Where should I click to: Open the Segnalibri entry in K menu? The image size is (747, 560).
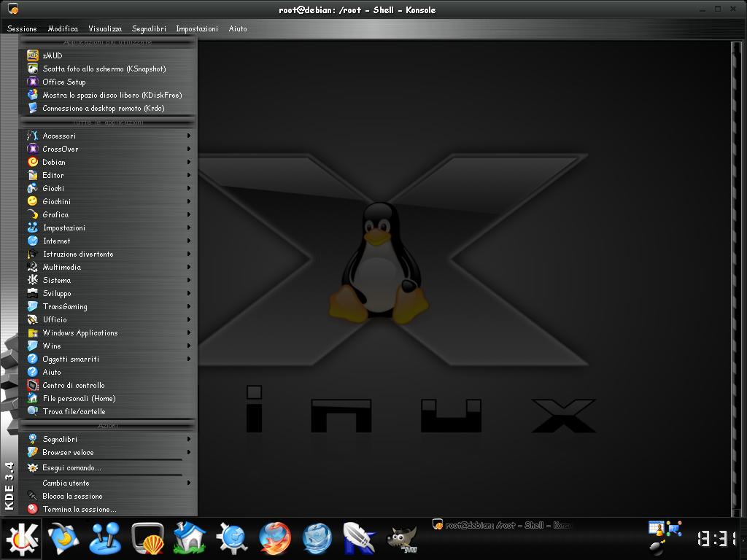point(108,438)
